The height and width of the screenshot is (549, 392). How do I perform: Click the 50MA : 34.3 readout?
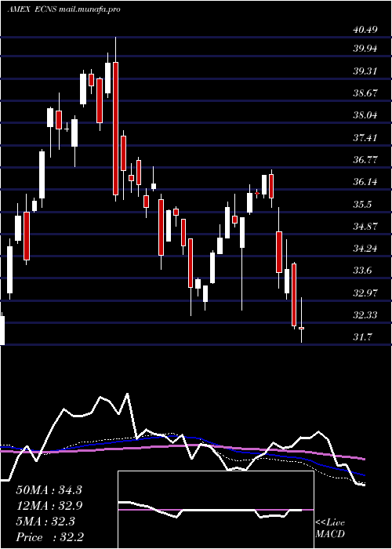(49, 490)
